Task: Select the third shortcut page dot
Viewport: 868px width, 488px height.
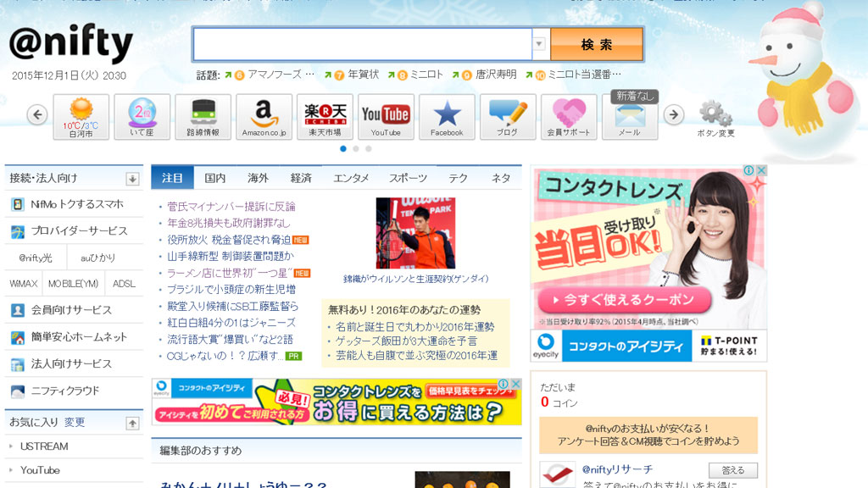Action: 369,149
